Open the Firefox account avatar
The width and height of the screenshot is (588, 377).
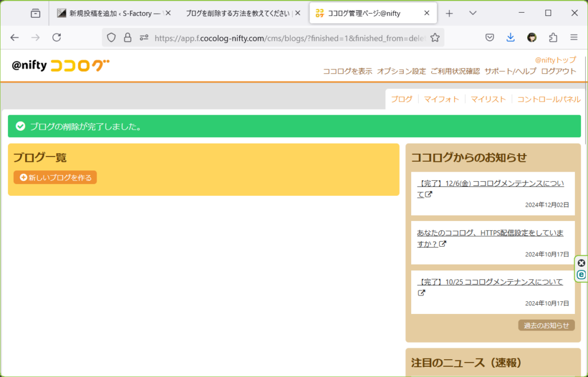click(x=531, y=37)
